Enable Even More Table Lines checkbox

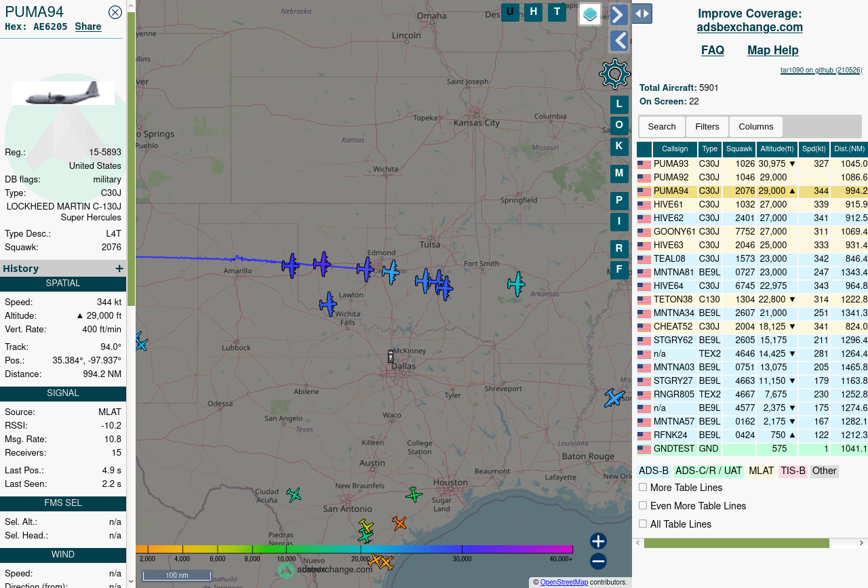[x=643, y=505]
